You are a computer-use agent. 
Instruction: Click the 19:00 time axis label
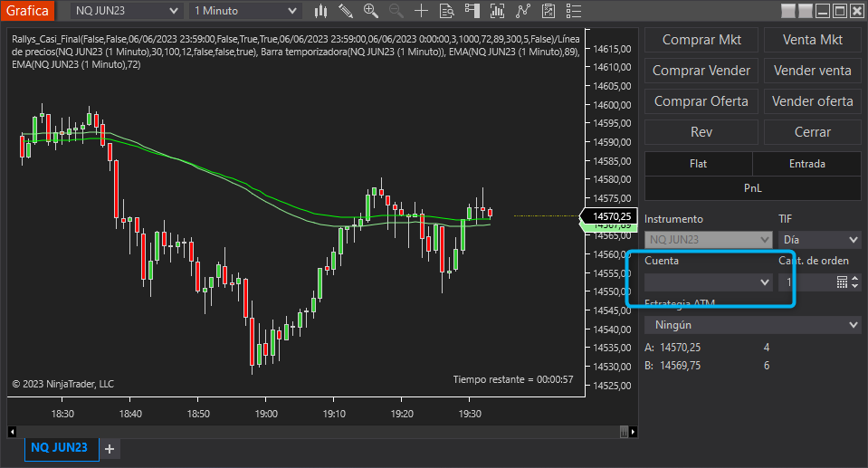pyautogui.click(x=266, y=414)
